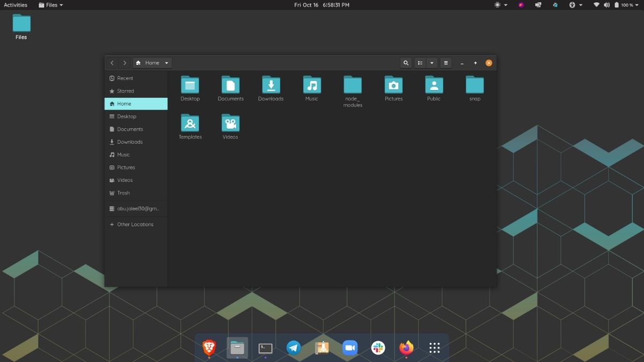Screen dimensions: 644x362
Task: Open the Files menu in the top bar
Action: 50,5
